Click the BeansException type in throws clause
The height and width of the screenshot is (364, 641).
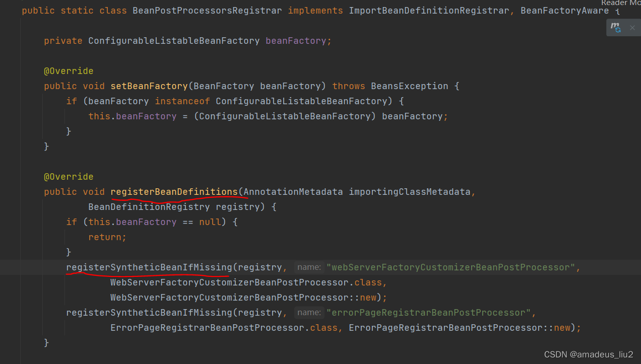(409, 86)
